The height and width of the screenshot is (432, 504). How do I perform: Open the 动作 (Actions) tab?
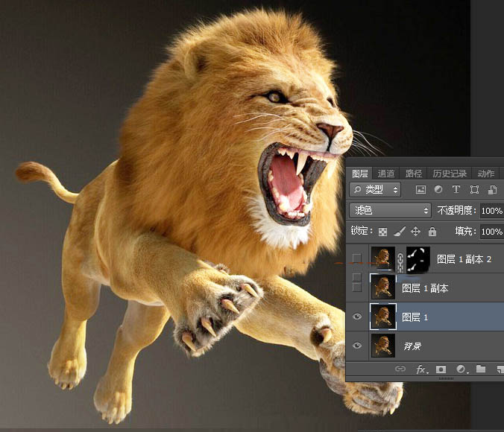coord(485,174)
